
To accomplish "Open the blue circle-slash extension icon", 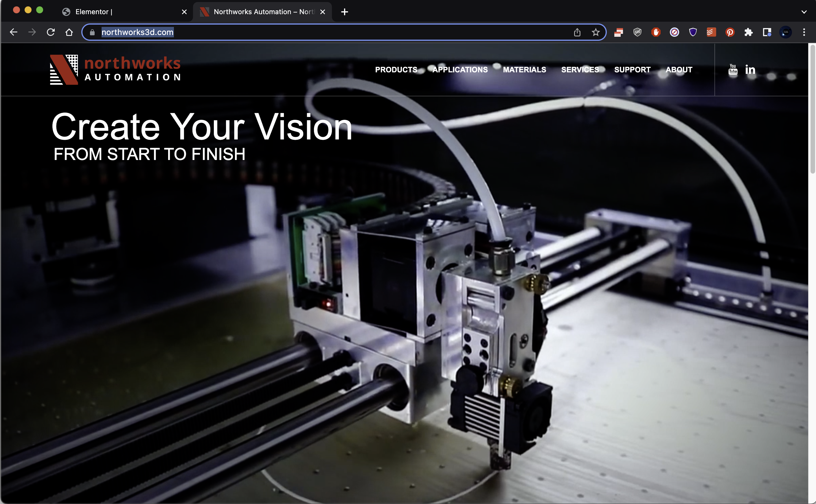I will (674, 32).
